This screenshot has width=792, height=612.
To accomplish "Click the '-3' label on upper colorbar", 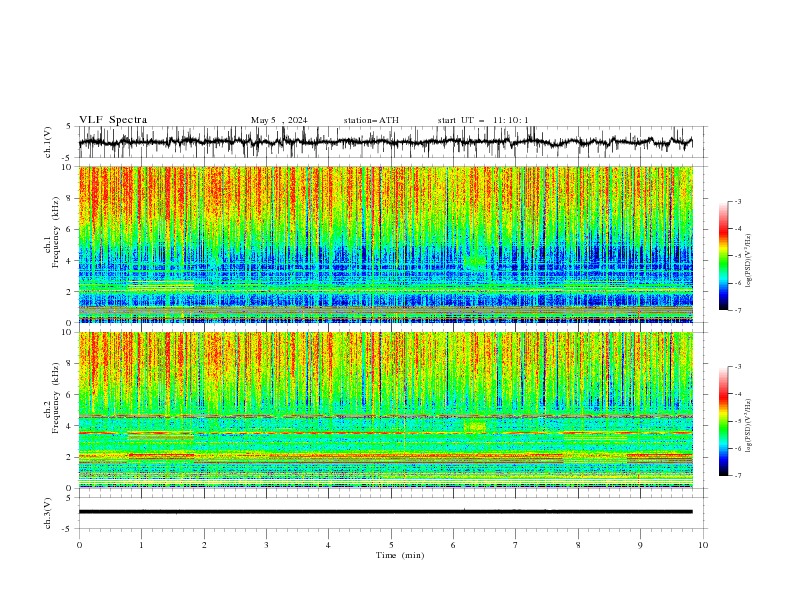I will pyautogui.click(x=737, y=201).
